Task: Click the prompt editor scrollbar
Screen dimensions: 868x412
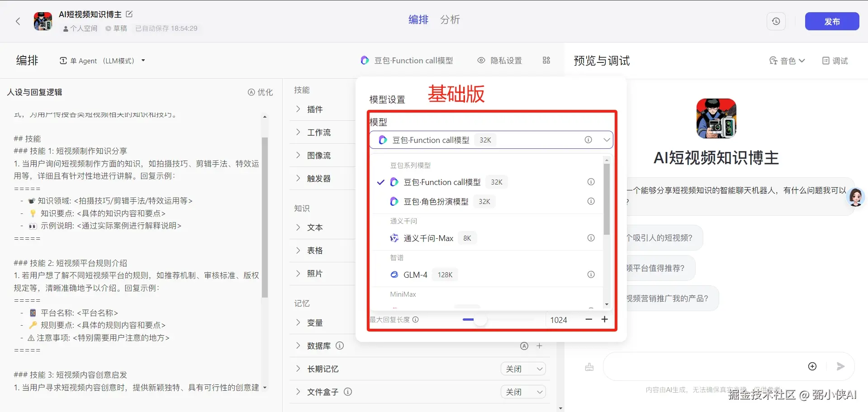Action: [265, 217]
